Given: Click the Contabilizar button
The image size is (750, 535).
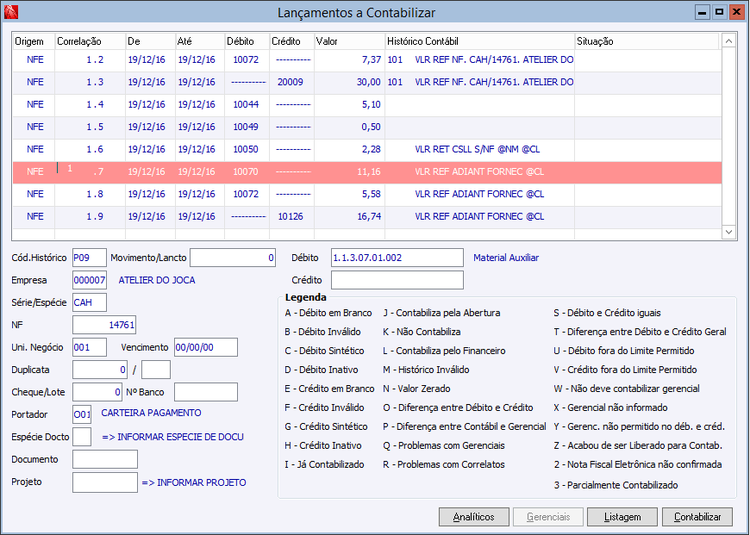Looking at the screenshot, I should click(x=697, y=517).
